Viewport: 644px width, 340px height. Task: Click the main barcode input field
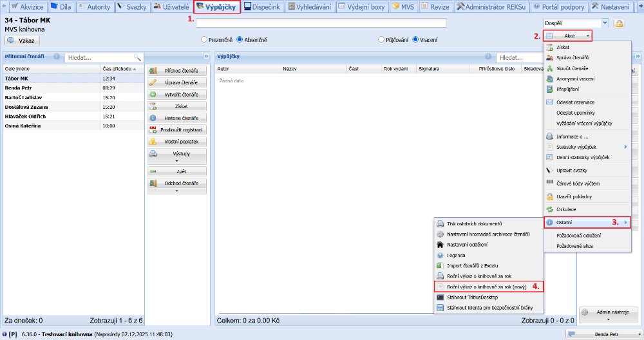321,23
